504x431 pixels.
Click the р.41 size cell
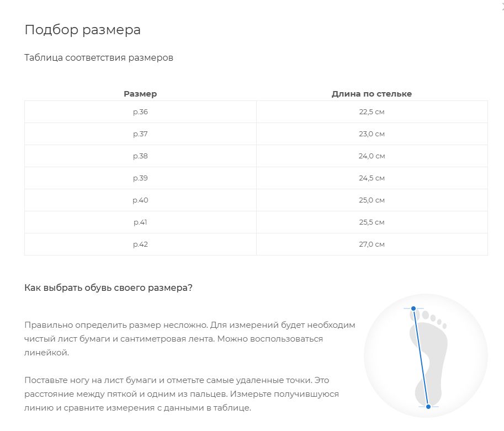pos(140,222)
